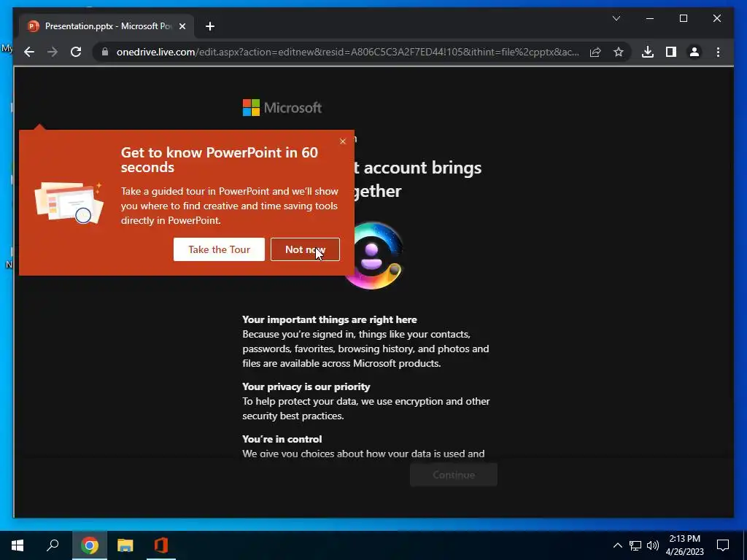
Task: Open Windows taskbar search
Action: [53, 545]
